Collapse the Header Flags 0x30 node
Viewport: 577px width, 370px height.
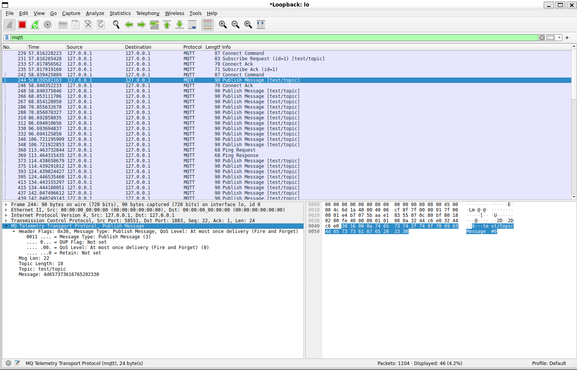(x=14, y=232)
